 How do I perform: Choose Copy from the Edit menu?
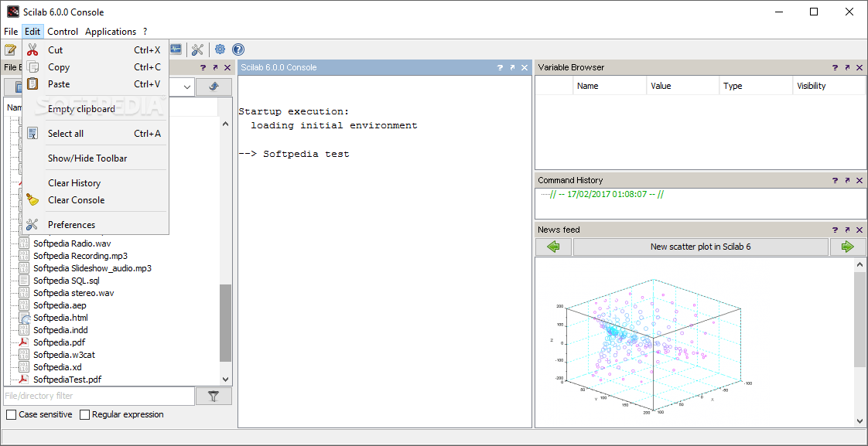click(x=95, y=67)
